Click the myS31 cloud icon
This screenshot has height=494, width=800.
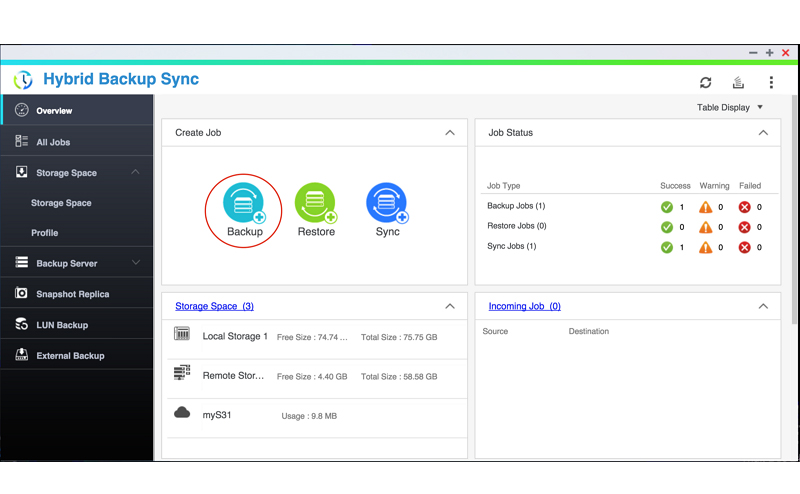click(x=182, y=412)
